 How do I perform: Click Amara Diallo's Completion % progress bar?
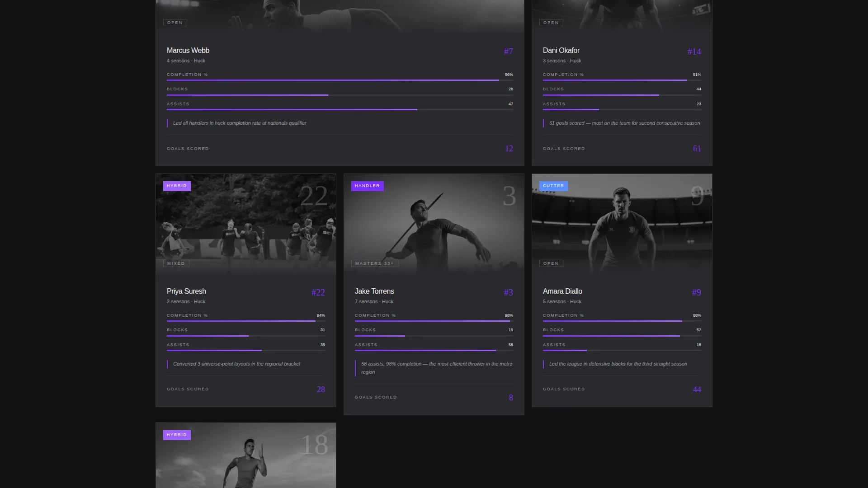pos(622,321)
